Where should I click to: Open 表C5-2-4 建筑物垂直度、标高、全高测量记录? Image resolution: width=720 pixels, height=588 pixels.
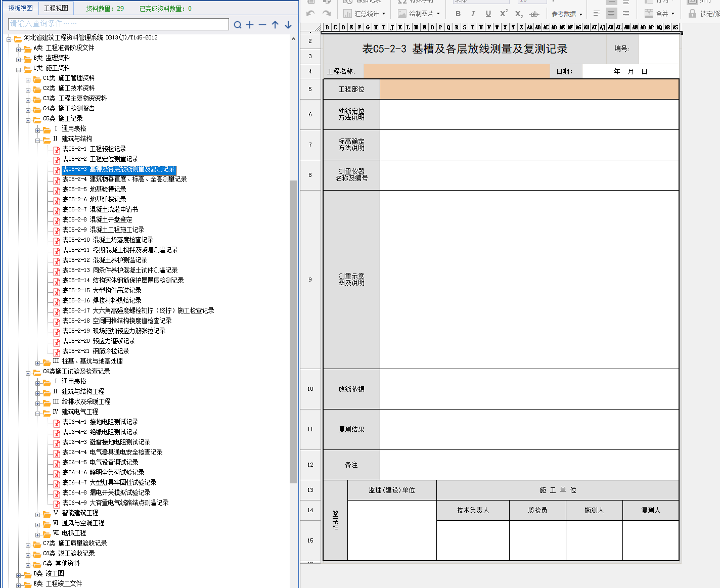point(124,179)
